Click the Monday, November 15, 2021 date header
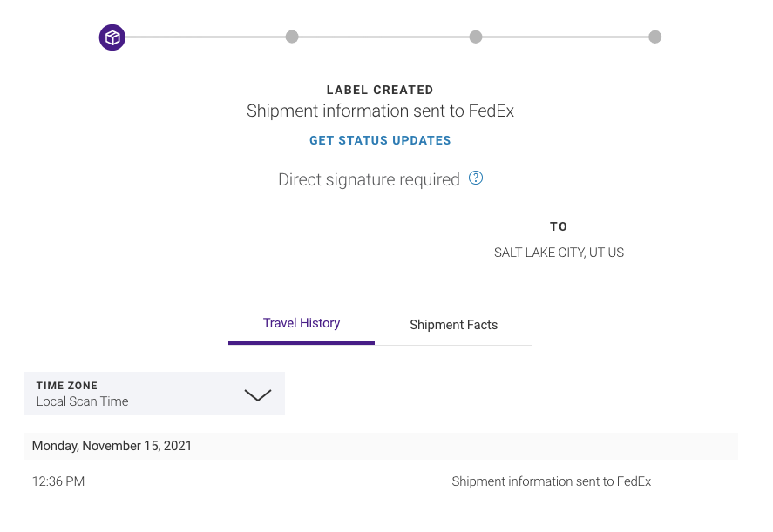The width and height of the screenshot is (773, 532). 112,446
